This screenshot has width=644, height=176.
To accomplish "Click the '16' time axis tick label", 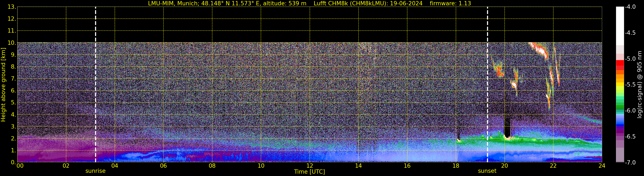I will pyautogui.click(x=407, y=166).
